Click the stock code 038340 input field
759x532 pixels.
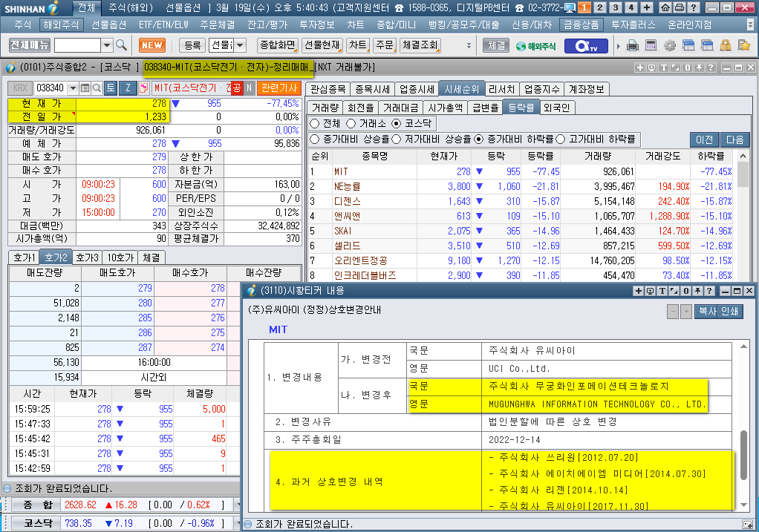pyautogui.click(x=51, y=88)
